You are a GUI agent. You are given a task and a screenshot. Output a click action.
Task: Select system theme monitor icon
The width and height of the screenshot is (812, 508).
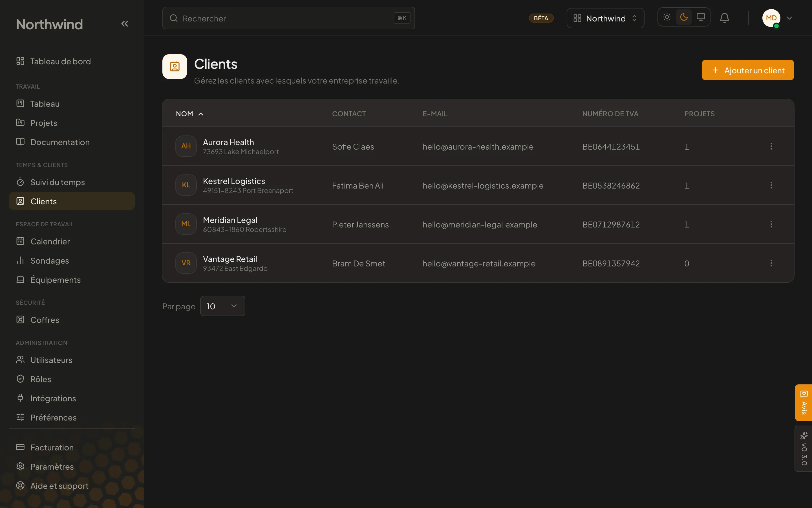701,17
